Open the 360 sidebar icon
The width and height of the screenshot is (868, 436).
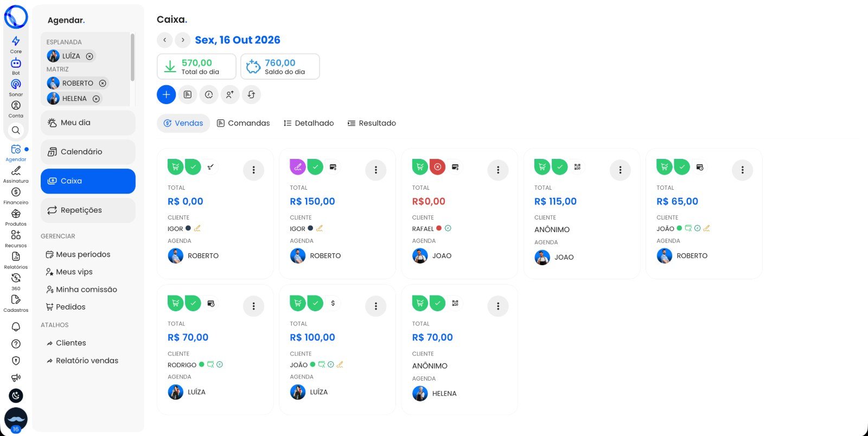[x=16, y=278]
